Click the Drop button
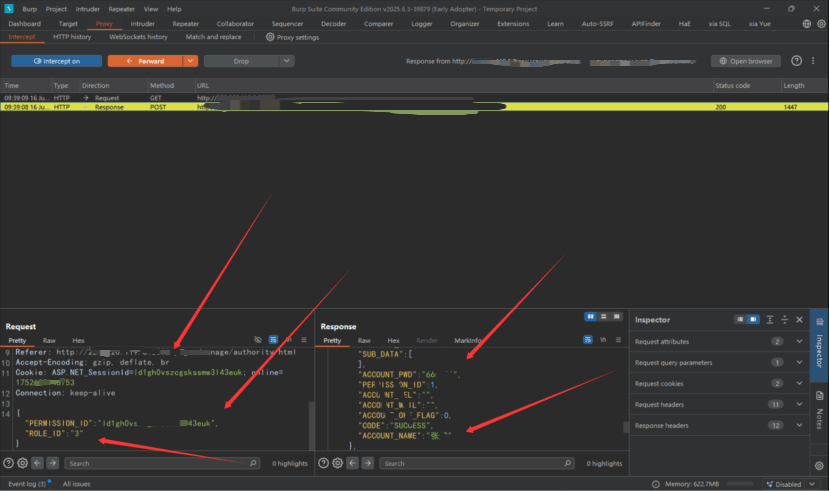Screen dimensions: 830x492 click(241, 61)
